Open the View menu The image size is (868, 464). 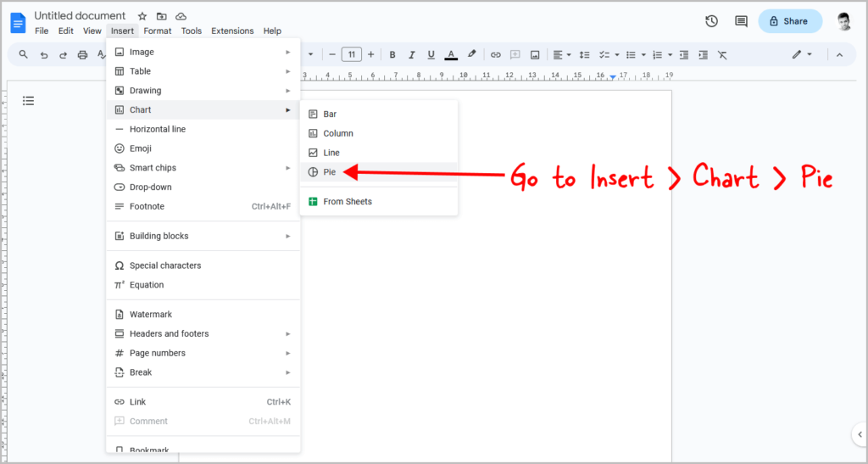(x=92, y=31)
